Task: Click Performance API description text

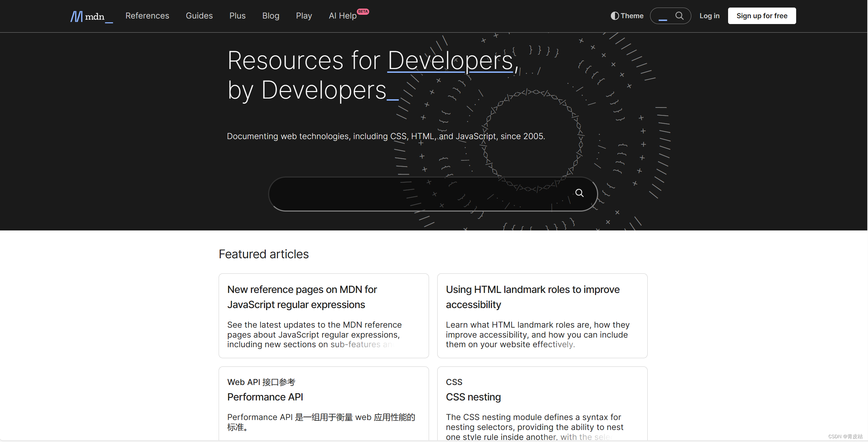Action: point(321,422)
